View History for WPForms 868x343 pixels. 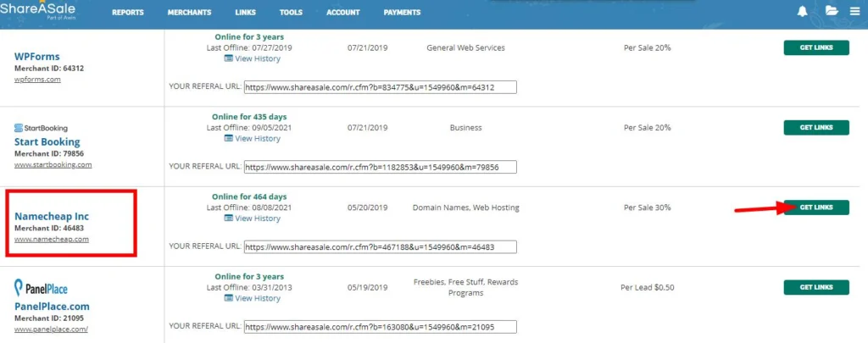click(253, 58)
